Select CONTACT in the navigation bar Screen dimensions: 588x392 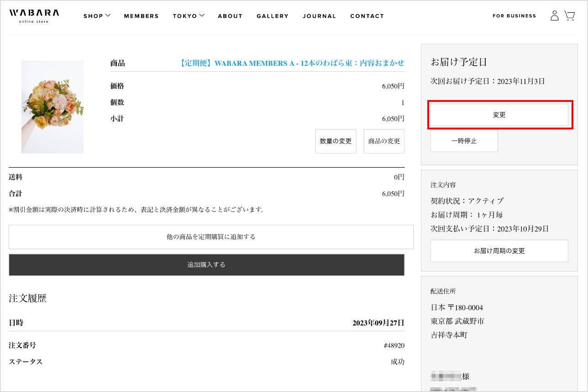click(x=367, y=16)
